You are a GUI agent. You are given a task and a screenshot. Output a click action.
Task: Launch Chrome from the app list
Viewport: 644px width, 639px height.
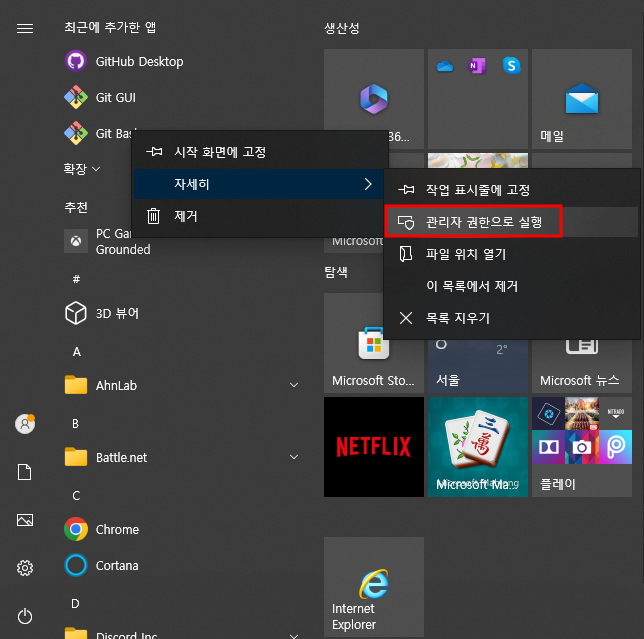(x=101, y=529)
